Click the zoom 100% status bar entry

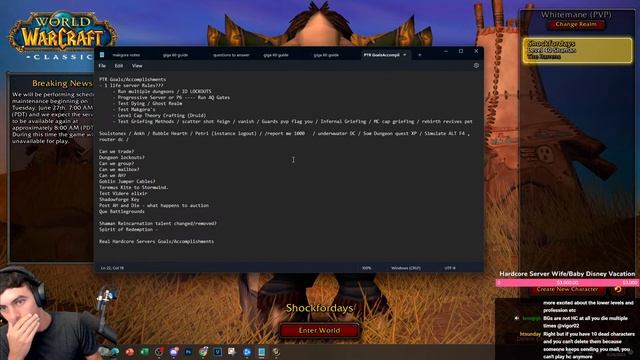366,268
